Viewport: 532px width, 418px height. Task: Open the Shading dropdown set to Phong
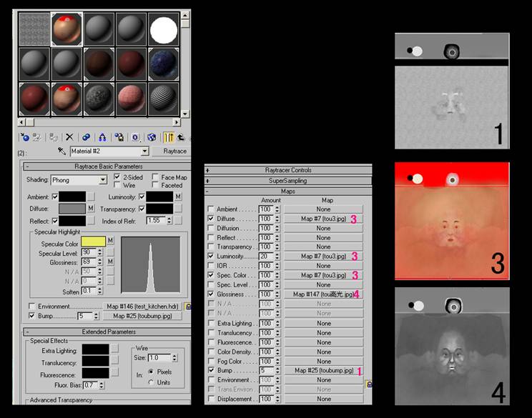(104, 180)
